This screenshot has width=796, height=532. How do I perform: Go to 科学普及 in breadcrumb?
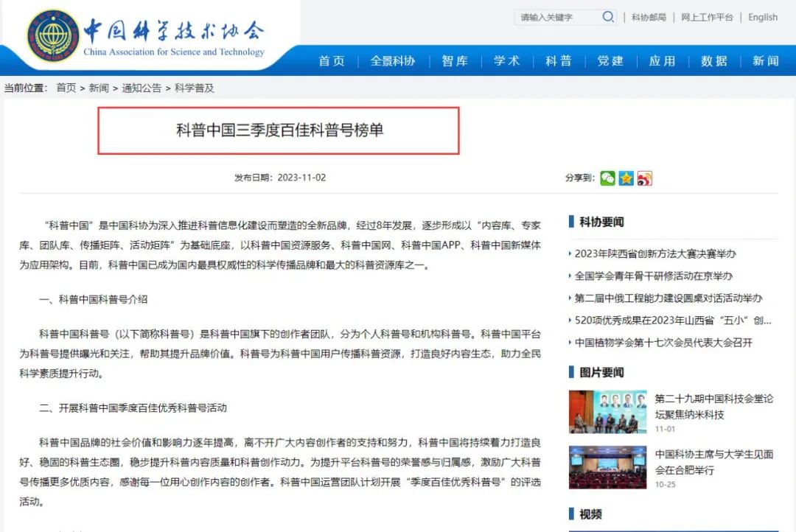195,88
